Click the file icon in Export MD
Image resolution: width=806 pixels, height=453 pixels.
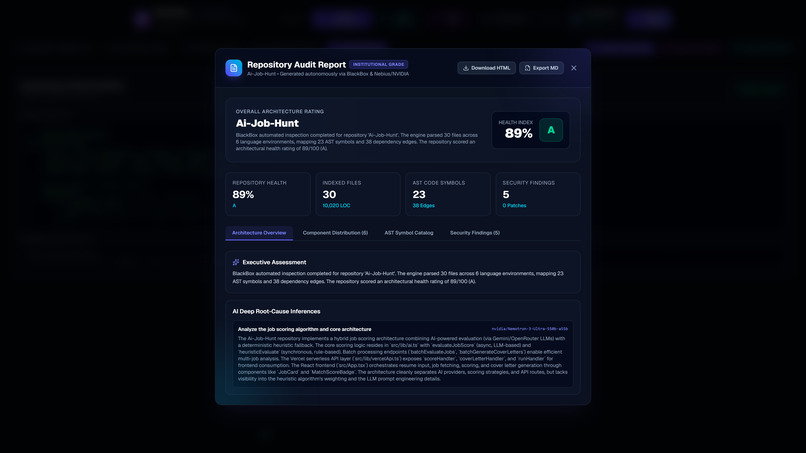(x=527, y=68)
